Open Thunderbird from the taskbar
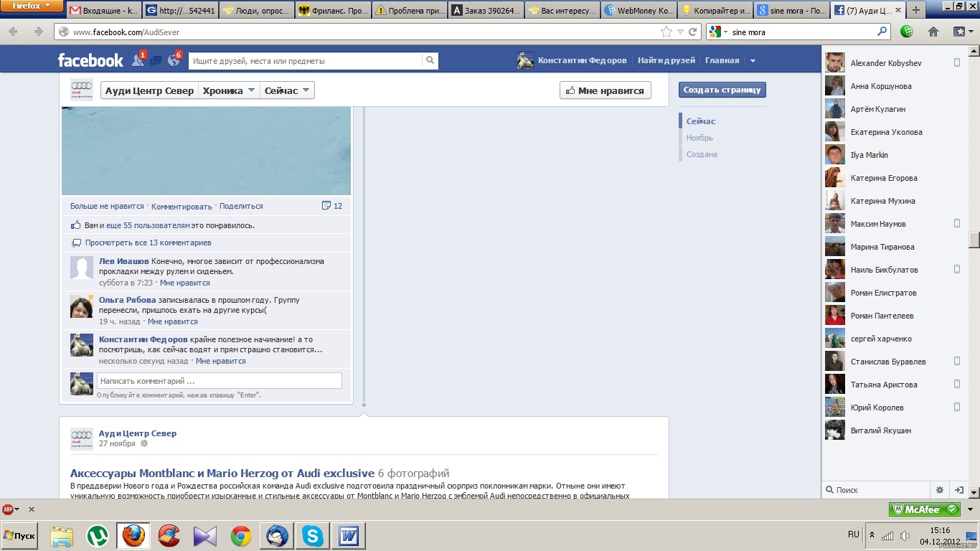The image size is (980, 551). coord(277,536)
